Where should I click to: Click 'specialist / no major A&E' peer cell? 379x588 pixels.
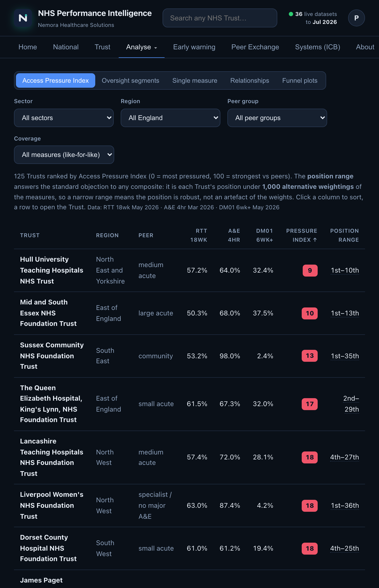click(x=155, y=506)
